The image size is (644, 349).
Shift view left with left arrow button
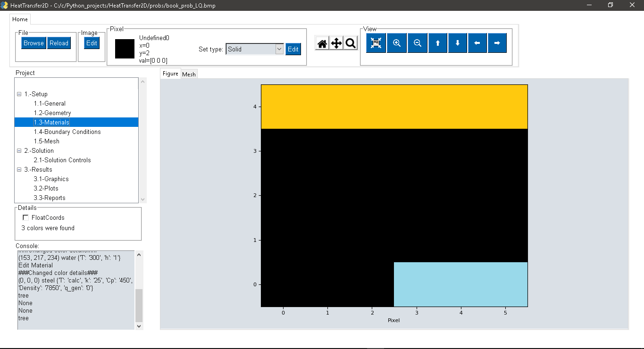click(477, 43)
